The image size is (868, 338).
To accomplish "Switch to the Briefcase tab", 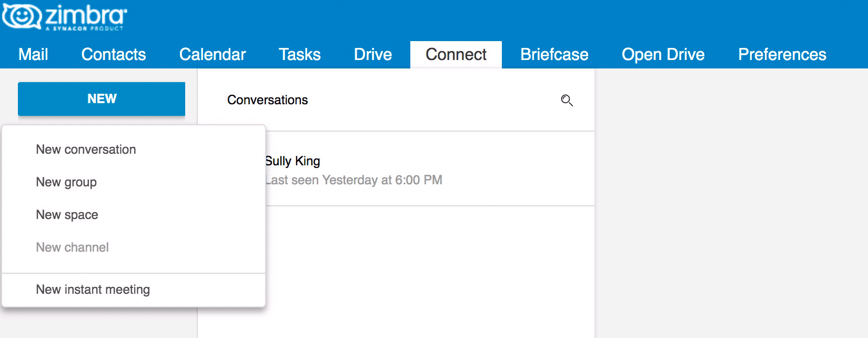I will pos(554,55).
